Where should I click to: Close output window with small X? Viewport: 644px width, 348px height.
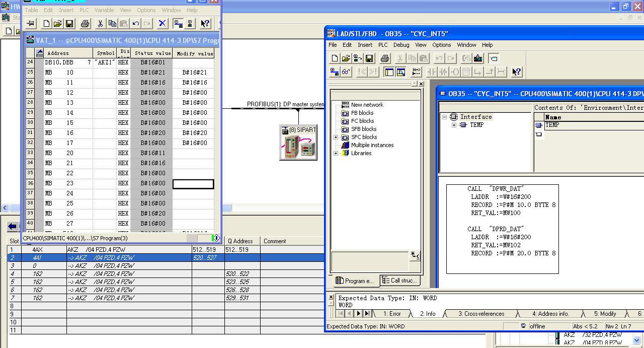click(331, 297)
